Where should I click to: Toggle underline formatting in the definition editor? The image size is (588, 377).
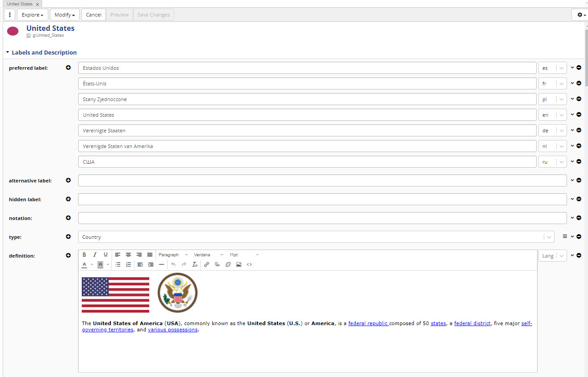pyautogui.click(x=105, y=254)
